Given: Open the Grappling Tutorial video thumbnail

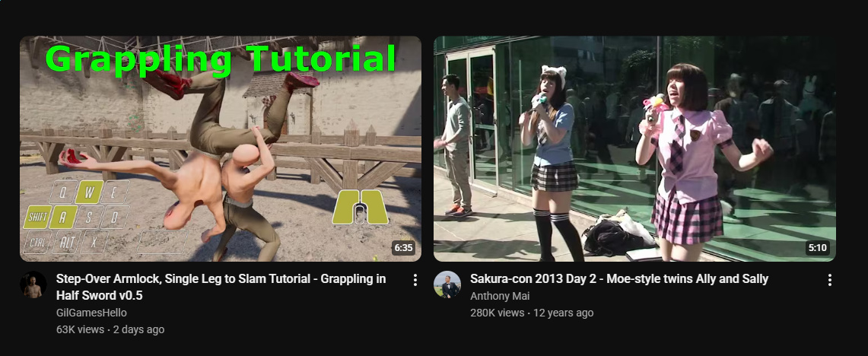Looking at the screenshot, I should click(x=221, y=148).
